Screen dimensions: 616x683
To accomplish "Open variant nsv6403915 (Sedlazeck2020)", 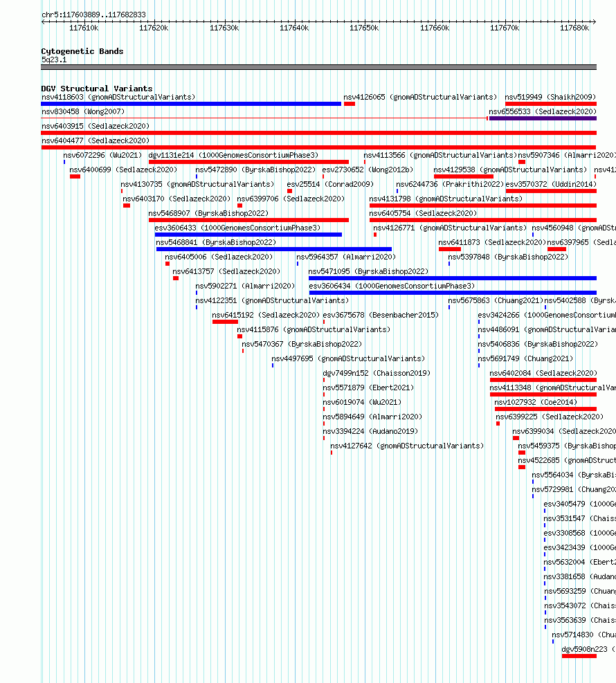I will tap(96, 127).
